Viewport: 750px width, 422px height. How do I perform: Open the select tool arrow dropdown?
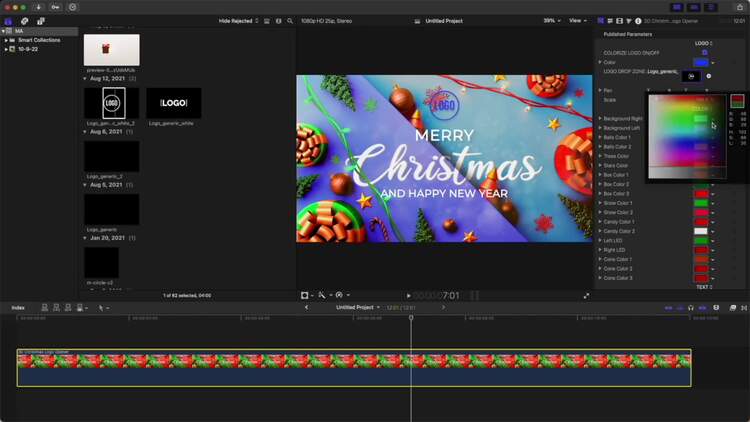(x=103, y=308)
